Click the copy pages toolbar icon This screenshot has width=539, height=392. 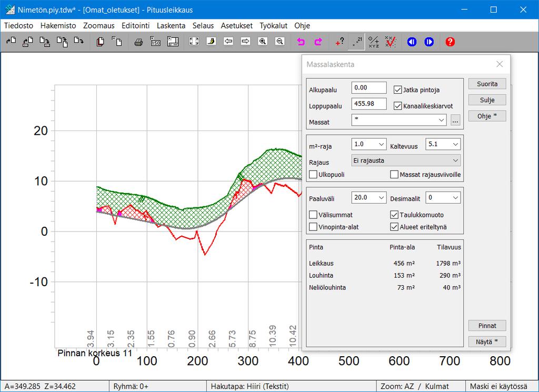click(100, 42)
